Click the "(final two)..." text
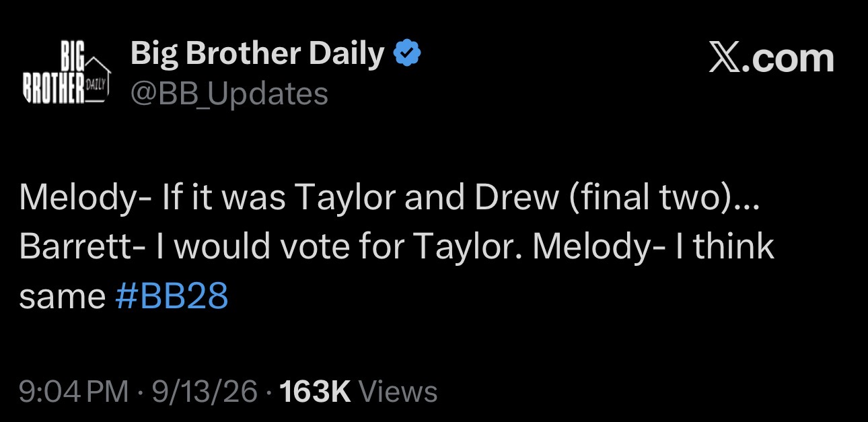The width and height of the screenshot is (868, 422). point(663,197)
